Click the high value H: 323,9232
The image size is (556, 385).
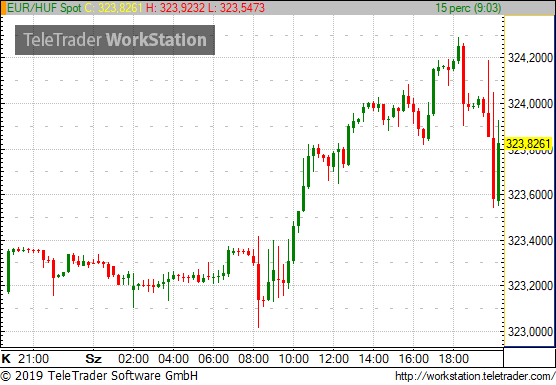point(175,8)
